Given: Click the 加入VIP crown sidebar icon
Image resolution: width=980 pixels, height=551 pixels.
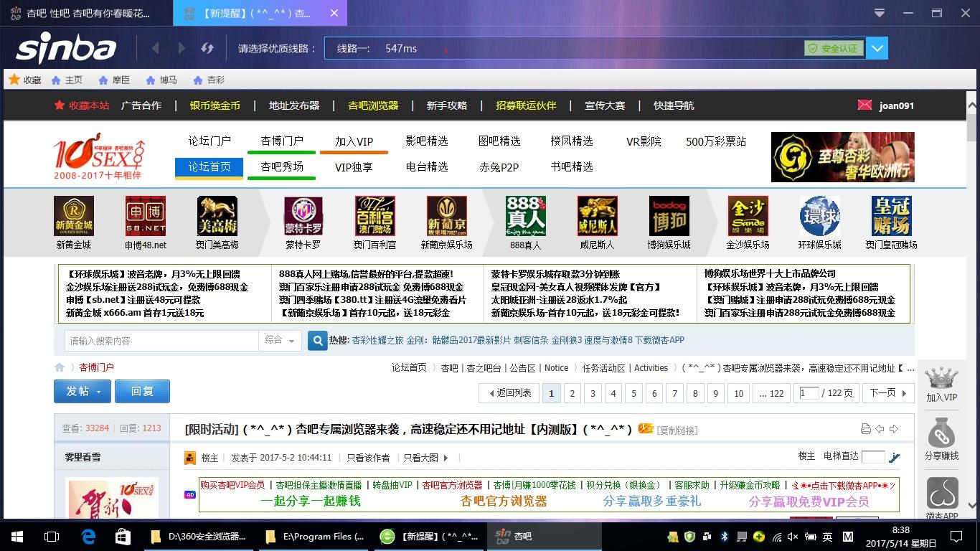Looking at the screenshot, I should (941, 385).
